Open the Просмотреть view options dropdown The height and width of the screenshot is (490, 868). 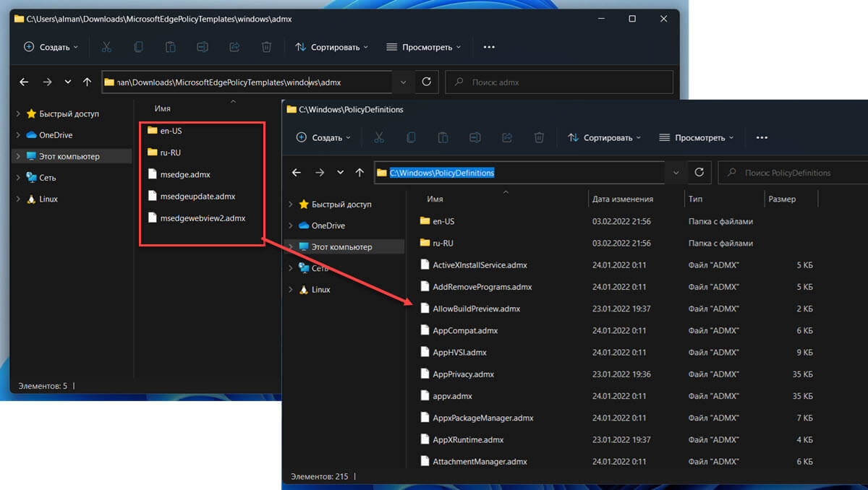[694, 137]
